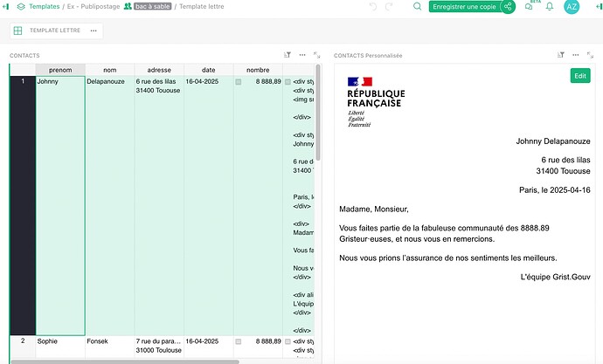Open the TEMPLATE LETTRE tab three-dots menu
Image resolution: width=603 pixels, height=364 pixels.
tap(94, 31)
